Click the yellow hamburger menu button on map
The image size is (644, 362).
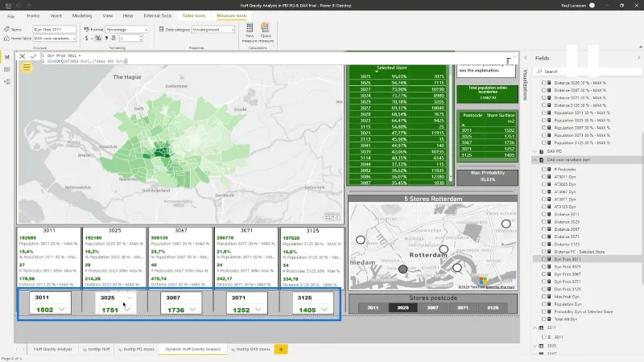coord(27,68)
